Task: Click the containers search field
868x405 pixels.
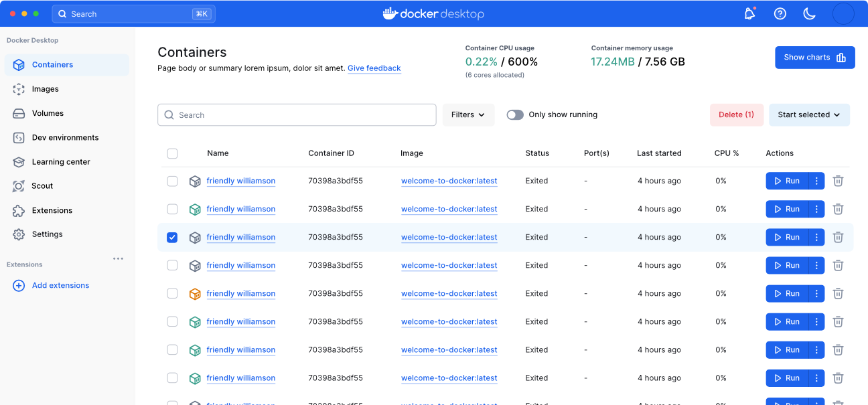Action: [297, 115]
